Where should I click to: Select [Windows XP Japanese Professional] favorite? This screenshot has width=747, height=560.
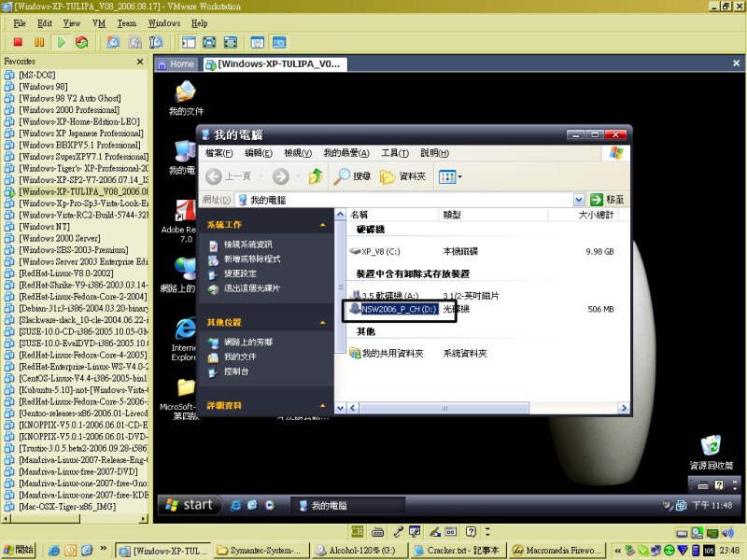pyautogui.click(x=81, y=133)
